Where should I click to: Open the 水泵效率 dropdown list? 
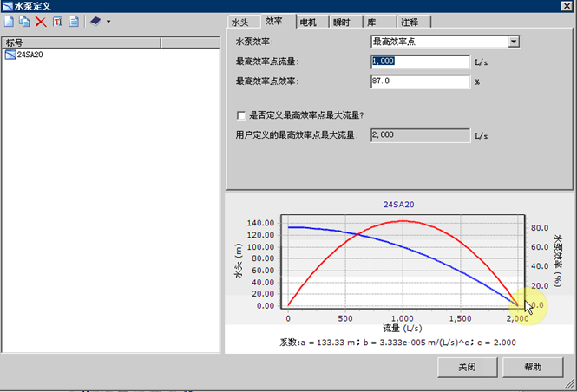pyautogui.click(x=514, y=41)
